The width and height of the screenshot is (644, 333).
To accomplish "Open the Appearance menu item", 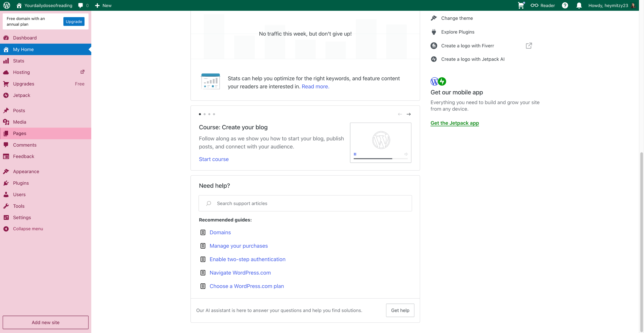I will (x=26, y=172).
